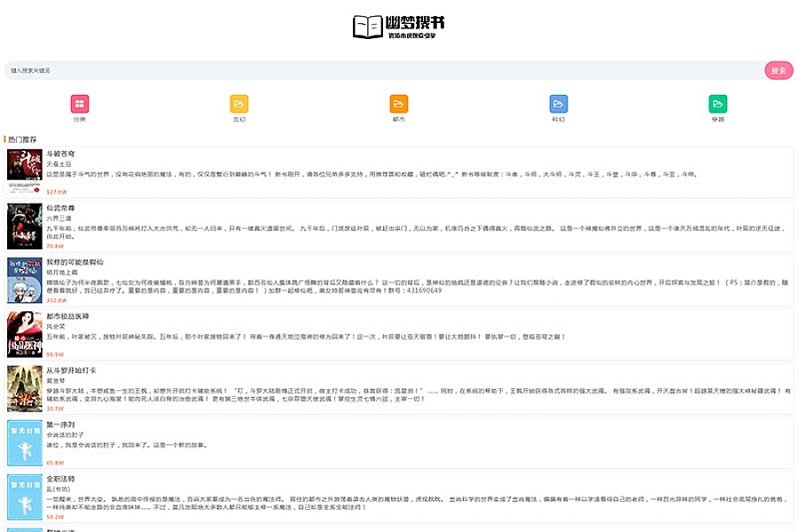Select the book title 斗破苍穹
Image resolution: width=798 pixels, height=532 pixels.
pos(60,153)
